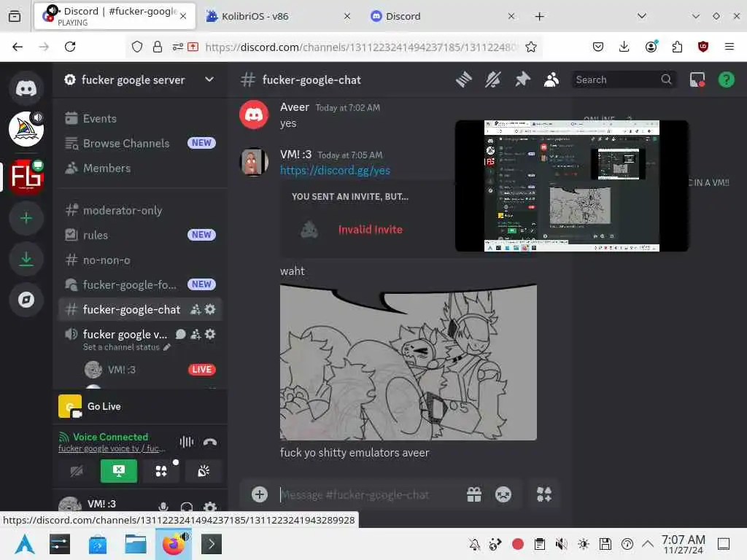Edit fucker-google-chat channel gear icon
This screenshot has width=747, height=560.
210,309
